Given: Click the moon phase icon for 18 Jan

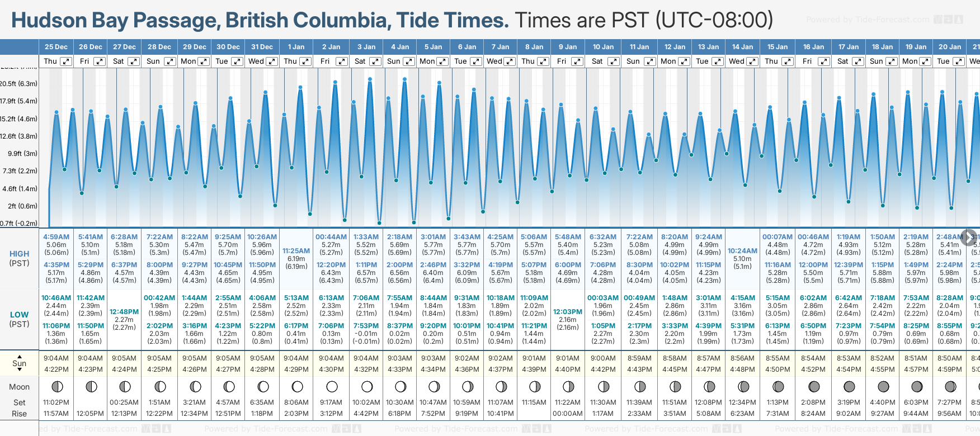Looking at the screenshot, I should click(883, 386).
